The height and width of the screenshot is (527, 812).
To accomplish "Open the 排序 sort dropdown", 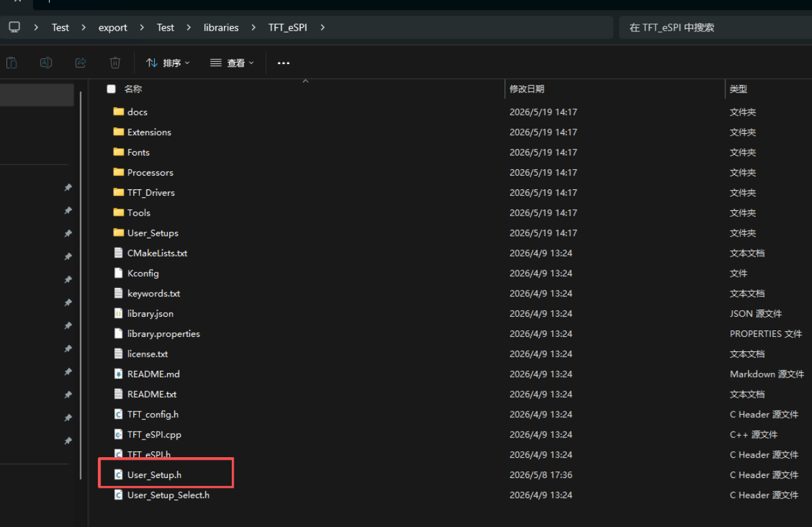I will pos(168,63).
